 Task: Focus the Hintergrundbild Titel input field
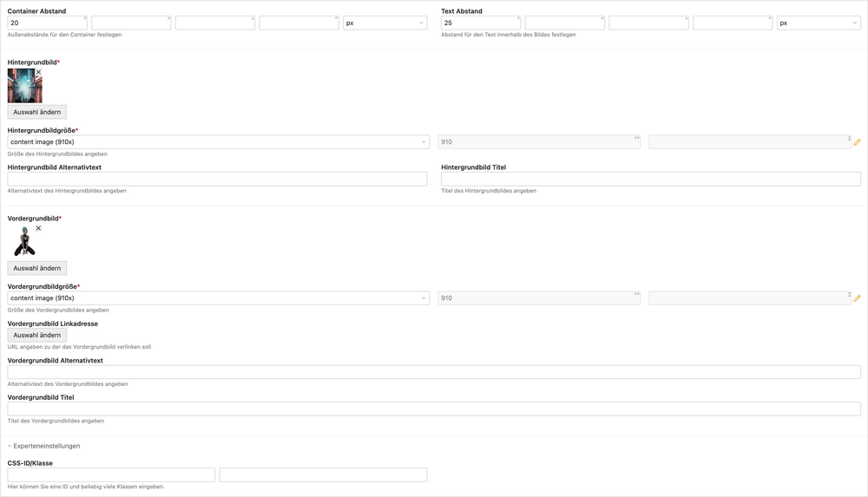coord(650,179)
